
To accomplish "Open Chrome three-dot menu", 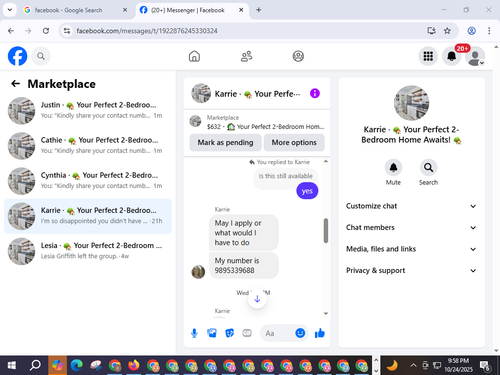I will (x=489, y=31).
